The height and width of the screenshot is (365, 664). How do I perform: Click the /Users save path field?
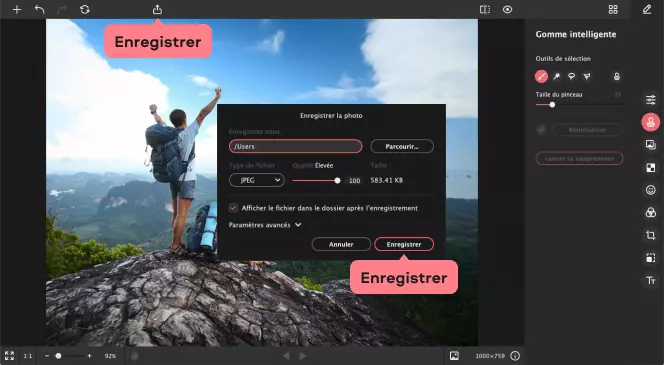click(x=296, y=147)
